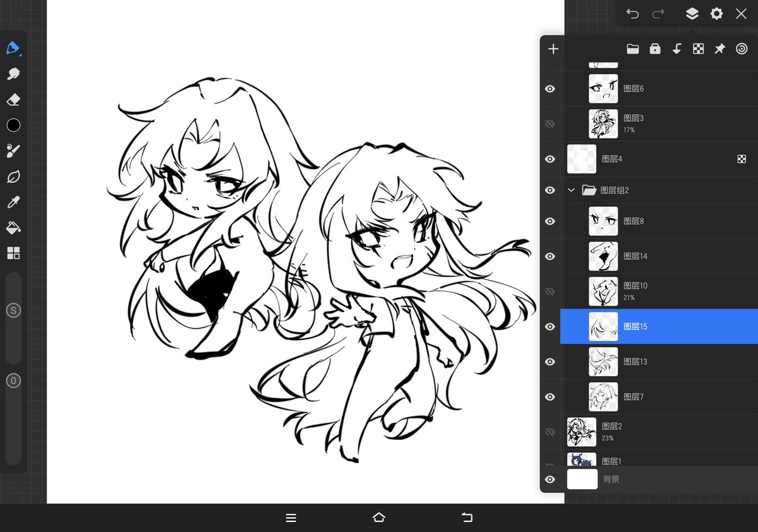Select the leaf-shaped shape tool
The width and height of the screenshot is (758, 532).
click(x=13, y=177)
